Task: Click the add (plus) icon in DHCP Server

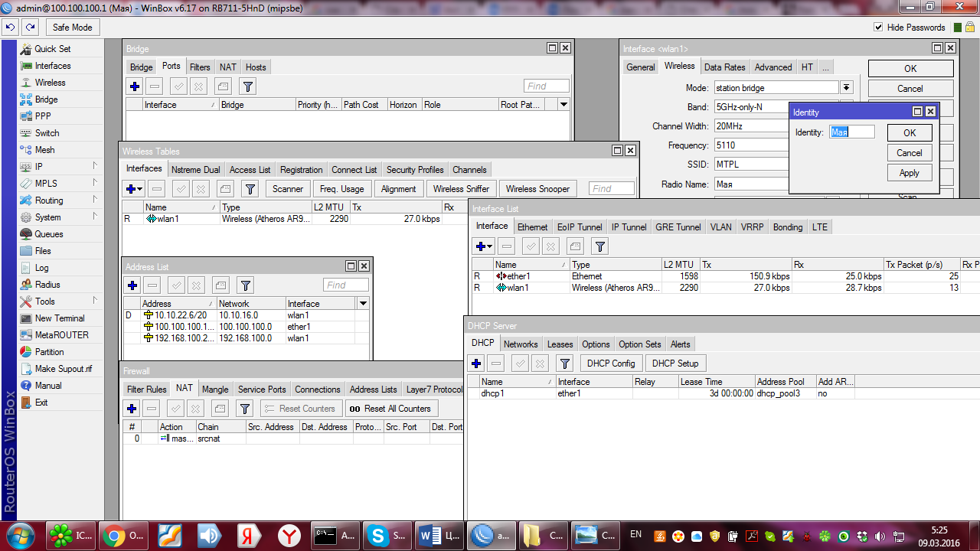Action: (476, 364)
